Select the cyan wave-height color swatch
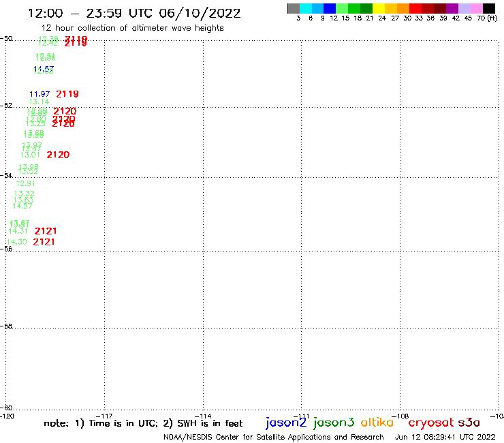This screenshot has width=504, height=443. pos(306,8)
